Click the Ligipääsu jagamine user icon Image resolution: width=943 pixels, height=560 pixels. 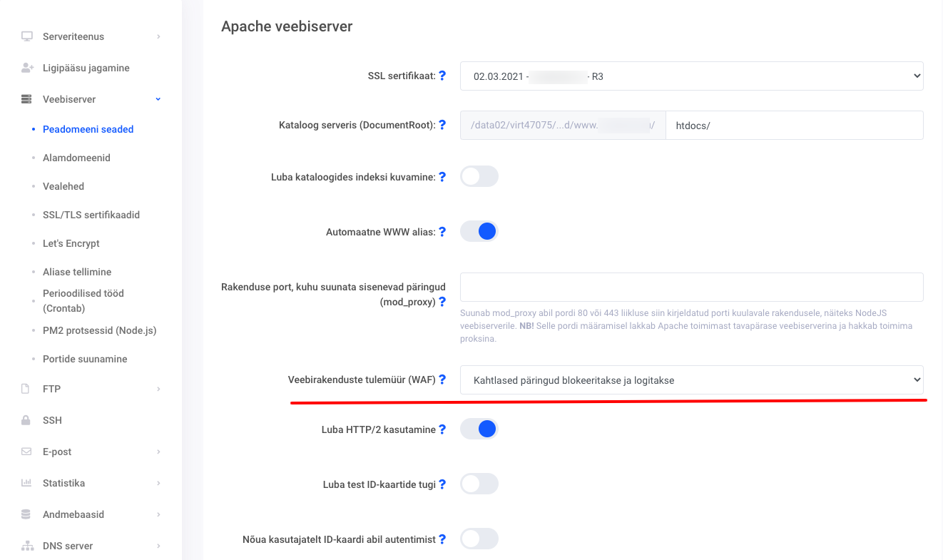click(27, 68)
